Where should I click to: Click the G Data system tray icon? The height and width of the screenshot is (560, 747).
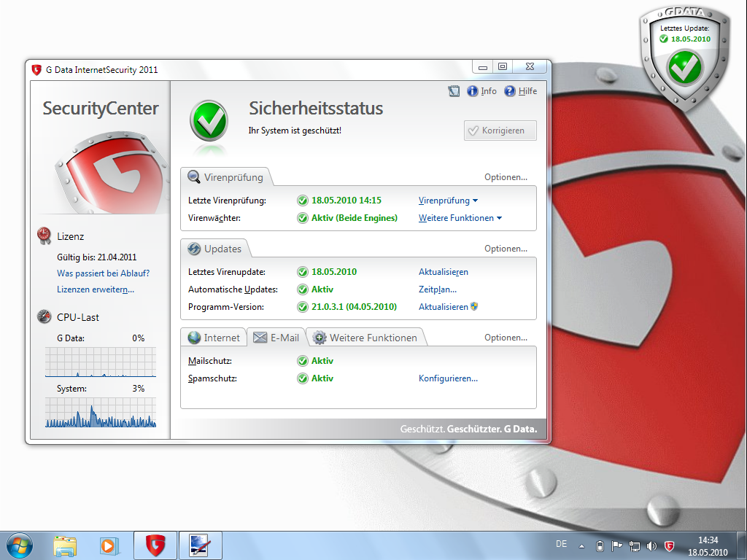click(x=669, y=546)
